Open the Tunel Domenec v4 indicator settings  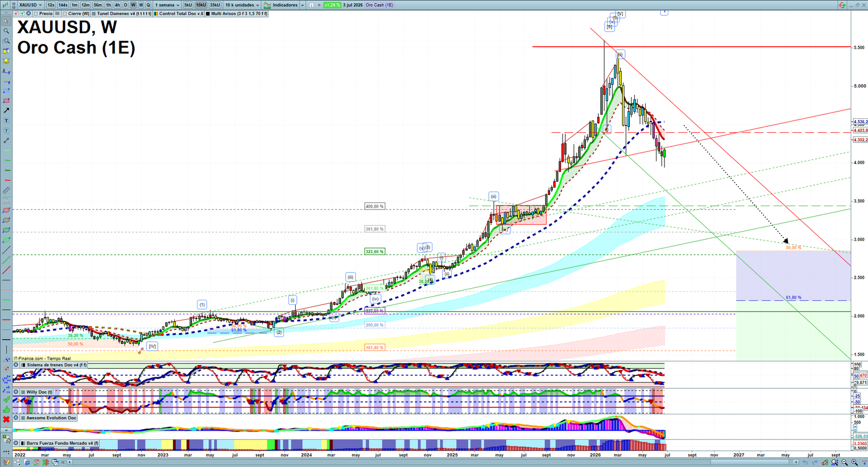(x=122, y=14)
